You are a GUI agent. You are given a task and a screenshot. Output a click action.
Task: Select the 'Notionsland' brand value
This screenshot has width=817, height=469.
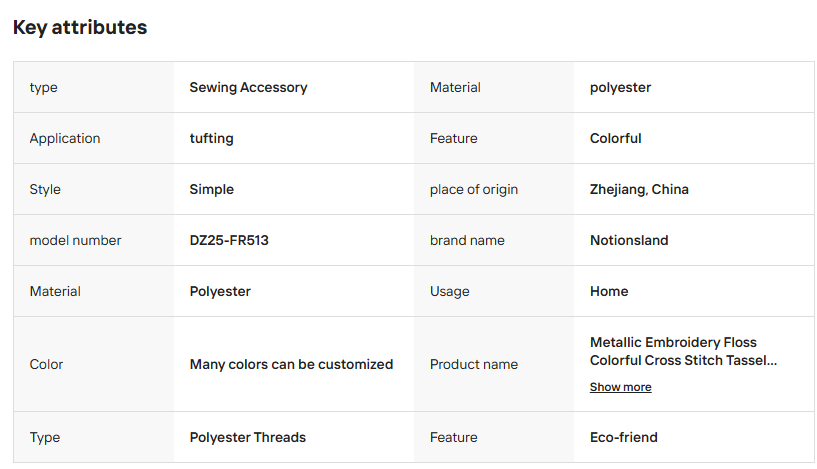(x=629, y=240)
